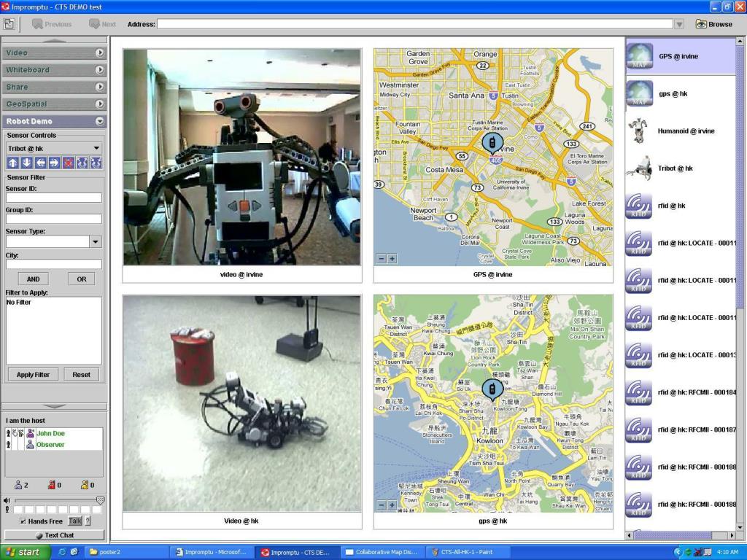This screenshot has height=560, width=747.
Task: Click the Address input field
Action: (x=414, y=24)
